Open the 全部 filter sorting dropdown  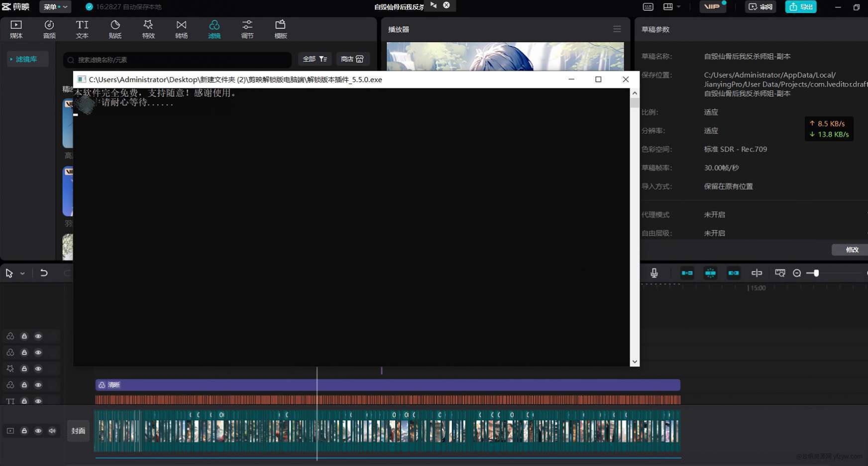click(x=315, y=59)
